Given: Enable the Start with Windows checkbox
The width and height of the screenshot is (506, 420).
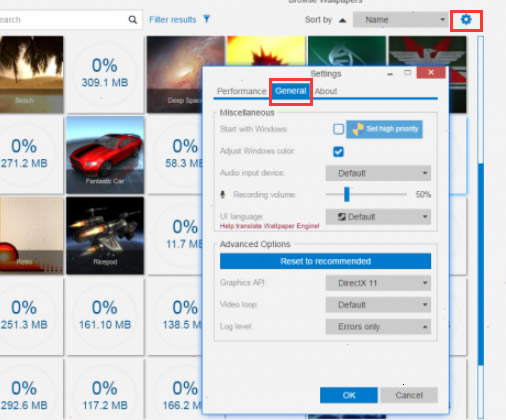Looking at the screenshot, I should click(x=338, y=129).
